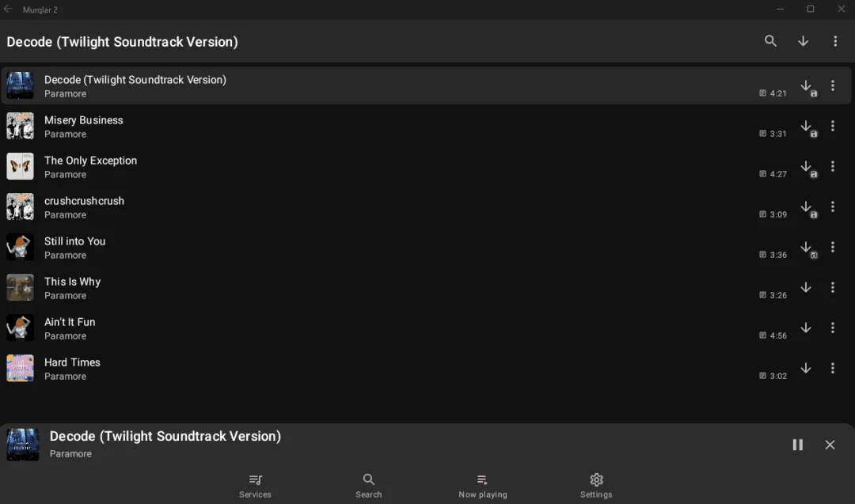Screen dimensions: 855x504
Task: Select crushcrushcrush album art thumbnail
Action: [20, 207]
